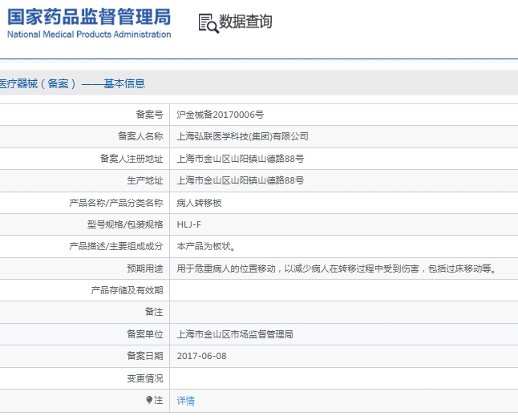Click the 型号规格/包装规格 label

[125, 225]
